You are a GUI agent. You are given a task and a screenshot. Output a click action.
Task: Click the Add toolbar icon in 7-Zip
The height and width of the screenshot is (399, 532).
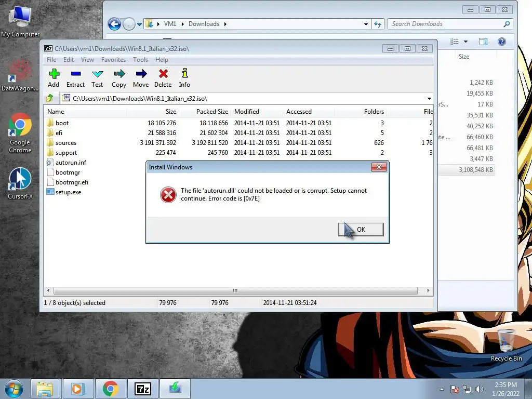54,78
